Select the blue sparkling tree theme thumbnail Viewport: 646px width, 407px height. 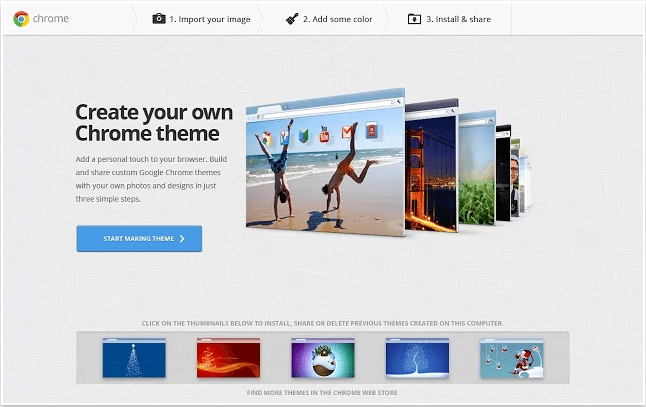click(x=417, y=358)
